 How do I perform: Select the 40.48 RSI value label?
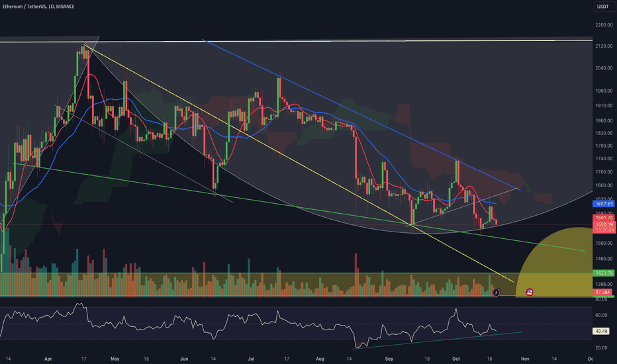pos(602,332)
